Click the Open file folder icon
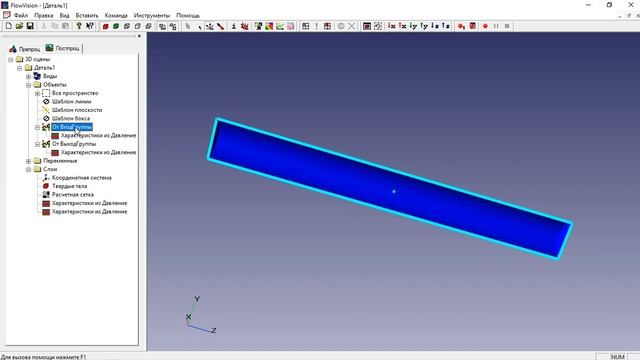Viewport: 640px width, 360px height. (19, 26)
